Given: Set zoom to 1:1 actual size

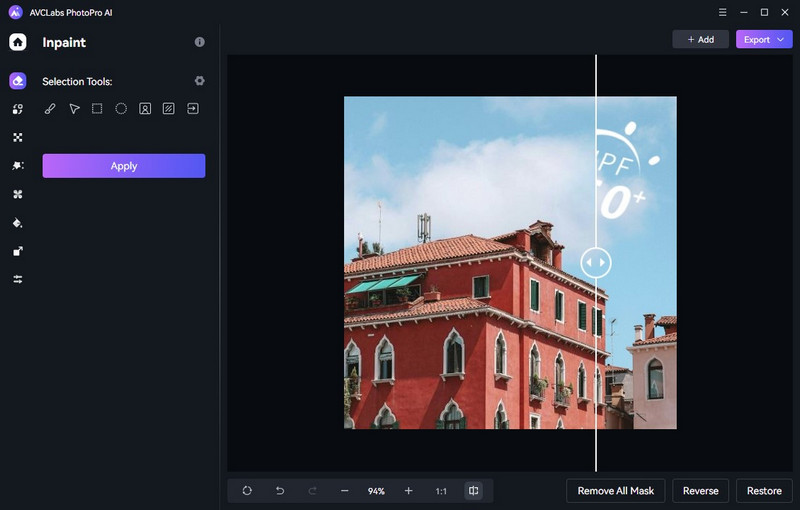Looking at the screenshot, I should [441, 491].
